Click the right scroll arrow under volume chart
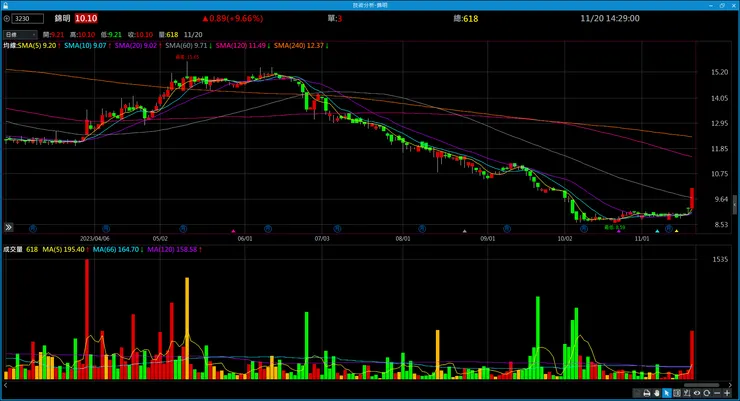Viewport: 740px width, 401px height. (x=730, y=385)
